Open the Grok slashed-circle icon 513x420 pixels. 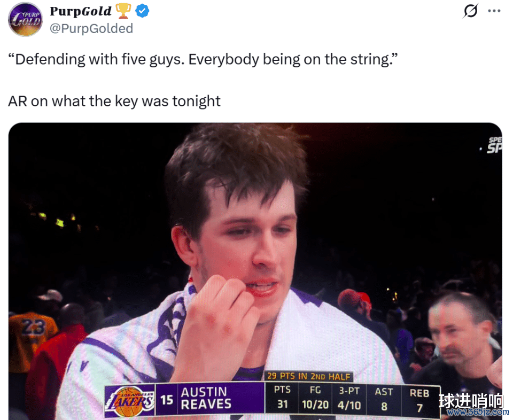471,11
